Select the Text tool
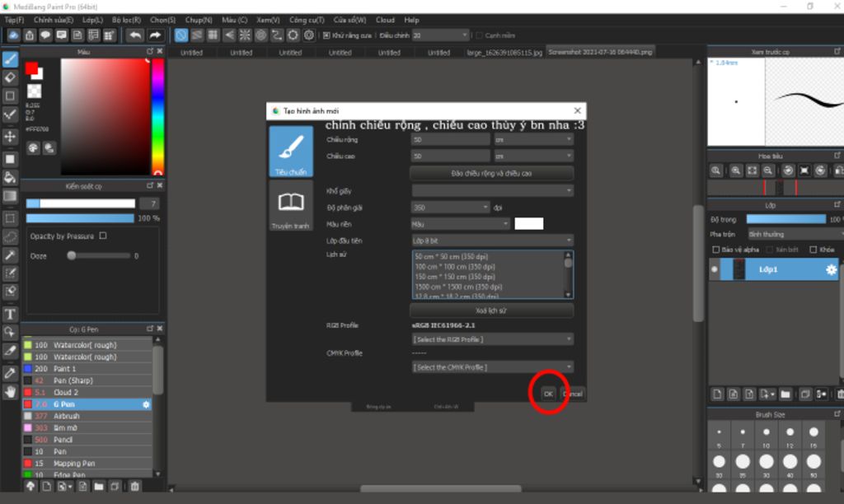This screenshot has width=844, height=504. 10,314
